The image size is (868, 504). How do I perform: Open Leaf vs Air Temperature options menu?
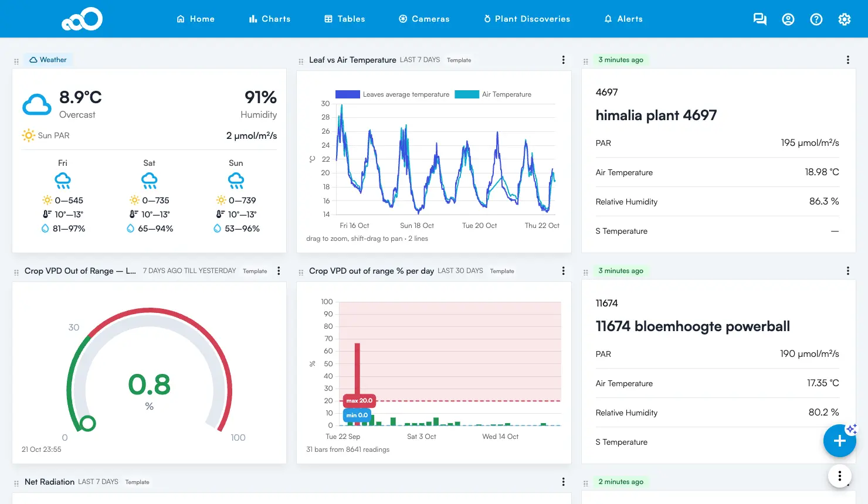[563, 60]
